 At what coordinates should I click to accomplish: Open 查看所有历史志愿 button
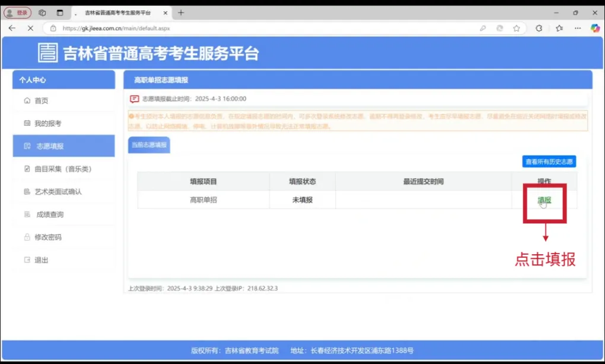[549, 162]
